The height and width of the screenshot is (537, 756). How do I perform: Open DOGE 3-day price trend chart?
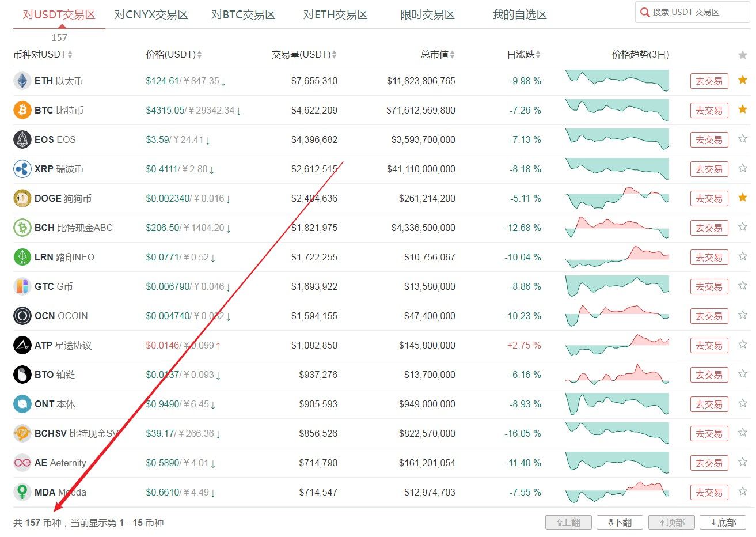point(617,198)
